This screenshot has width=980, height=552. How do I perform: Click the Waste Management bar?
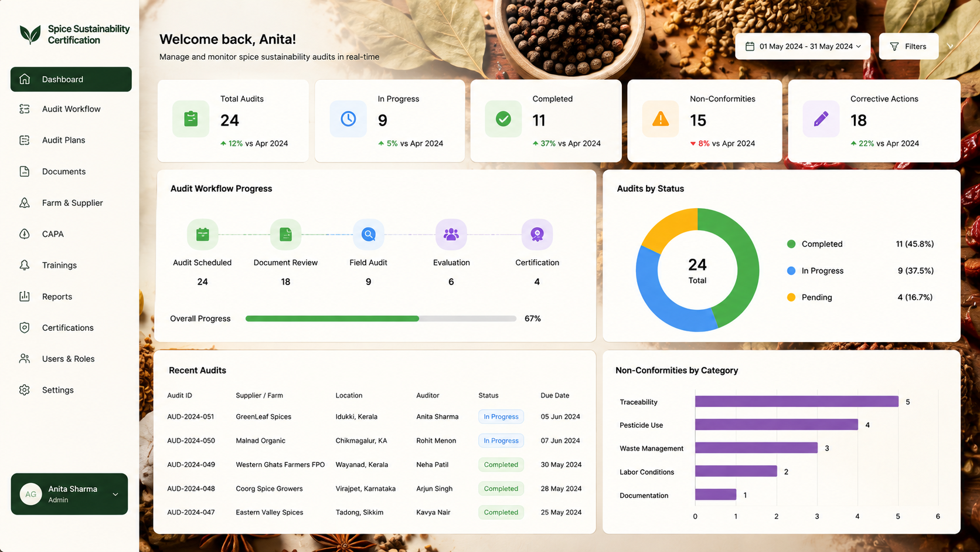pyautogui.click(x=757, y=448)
